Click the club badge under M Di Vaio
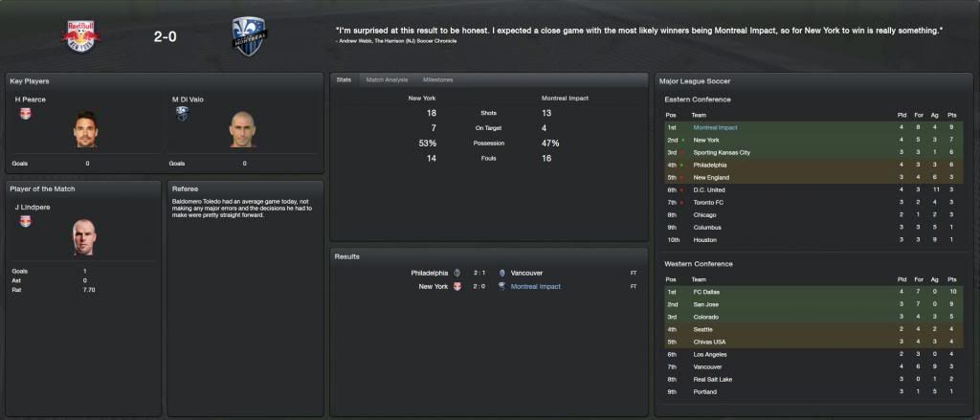This screenshot has width=980, height=420. click(x=181, y=113)
